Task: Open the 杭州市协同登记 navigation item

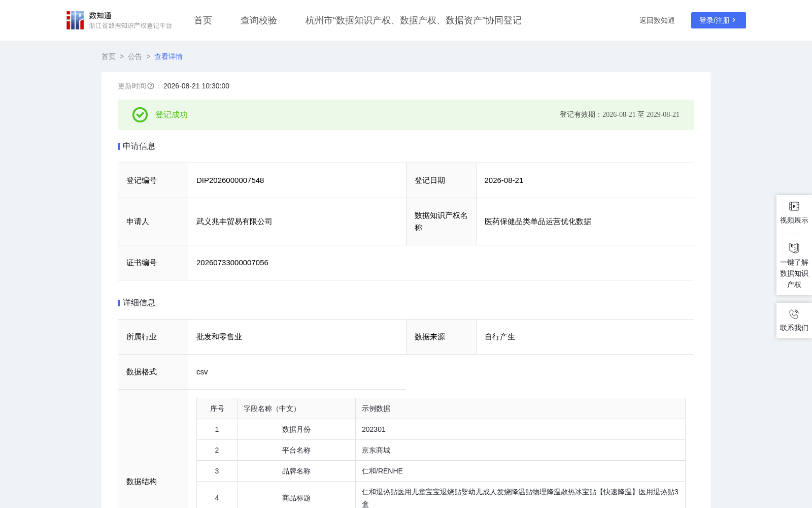Action: [414, 20]
